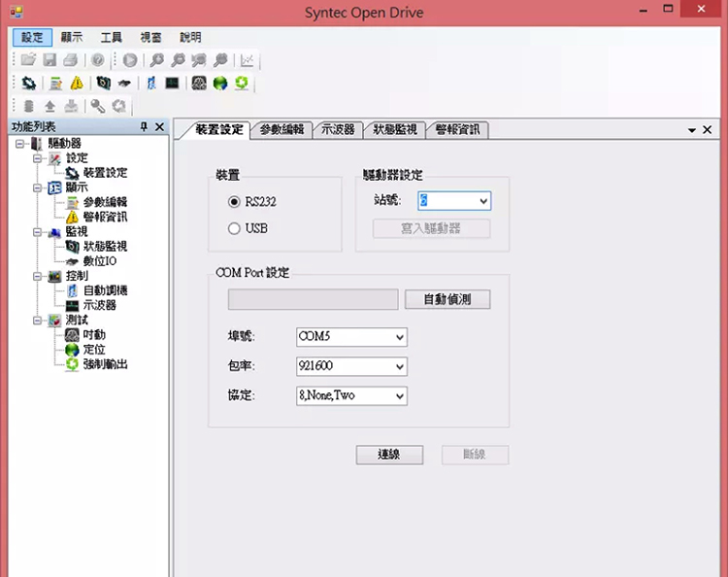Open the 埠號 COM5 dropdown
This screenshot has height=577, width=728.
(400, 337)
